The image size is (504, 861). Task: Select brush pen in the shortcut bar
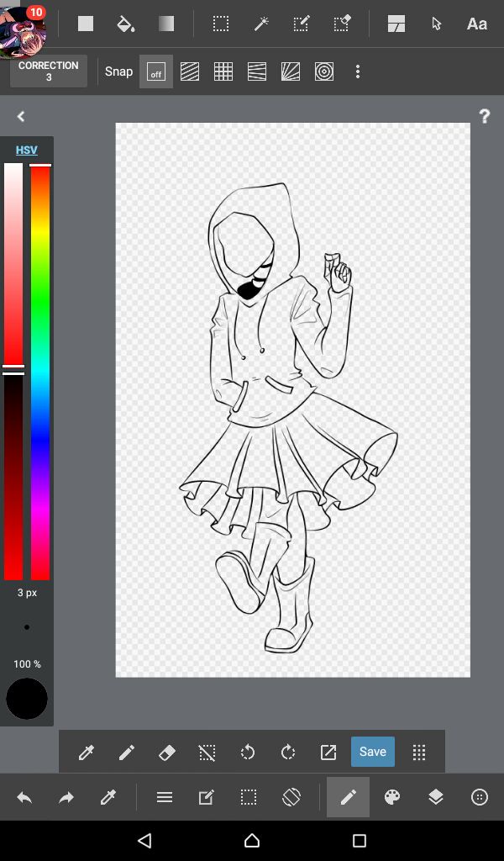click(127, 752)
